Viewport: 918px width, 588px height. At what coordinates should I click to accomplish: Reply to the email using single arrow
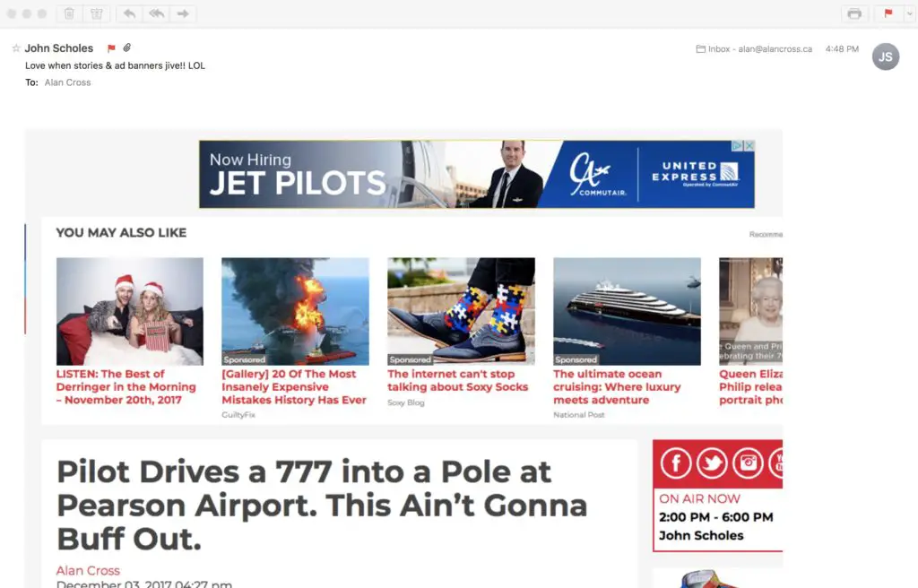129,13
